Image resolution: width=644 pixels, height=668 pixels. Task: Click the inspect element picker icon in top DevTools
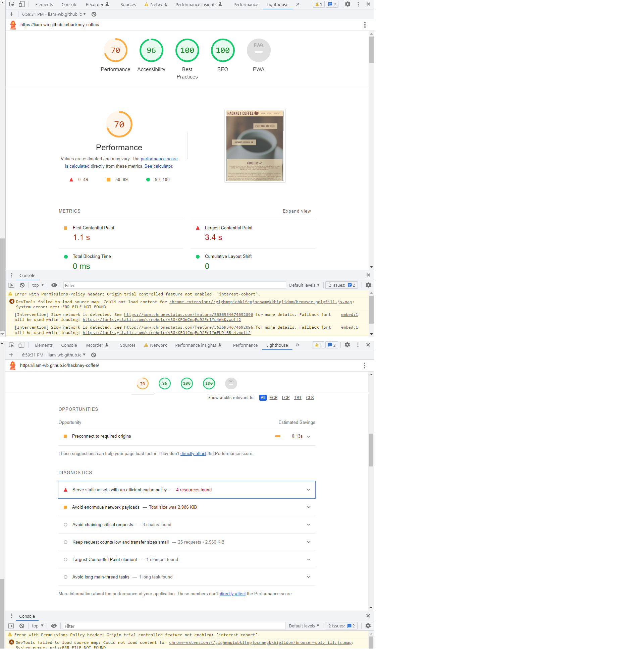coord(12,4)
